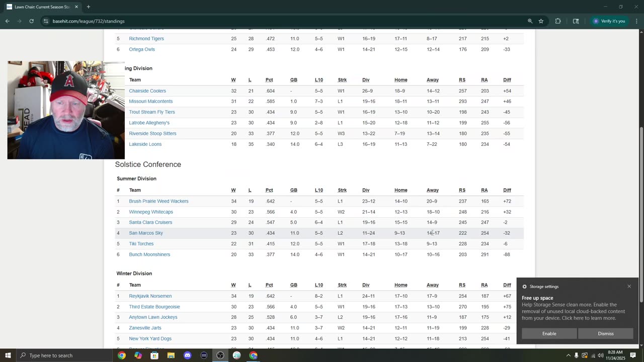Dismiss the Free up space notification
The width and height of the screenshot is (644, 362).
606,333
